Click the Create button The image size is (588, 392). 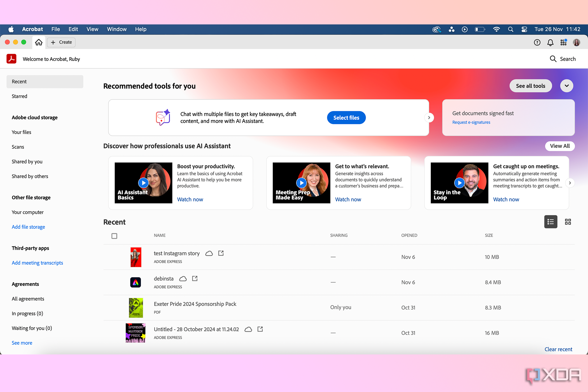[x=61, y=42]
